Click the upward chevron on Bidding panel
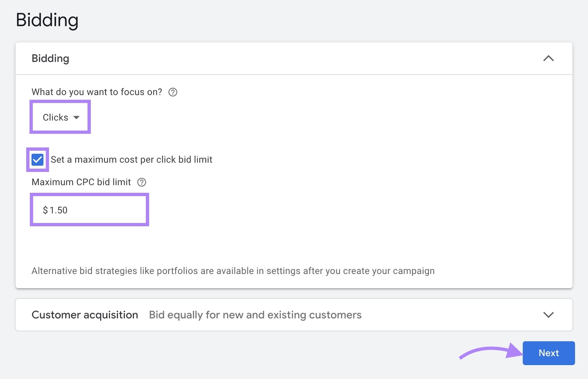The height and width of the screenshot is (379, 588). click(549, 58)
